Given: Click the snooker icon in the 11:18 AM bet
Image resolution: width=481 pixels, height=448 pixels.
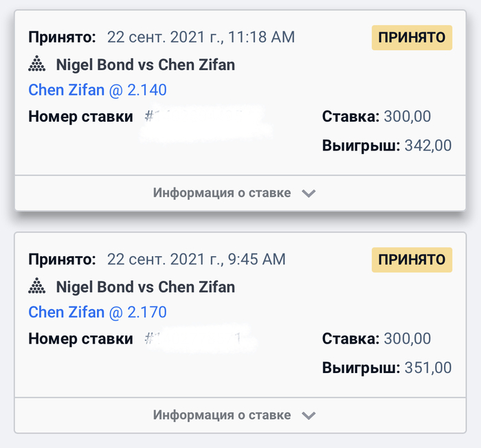Looking at the screenshot, I should pos(37,65).
